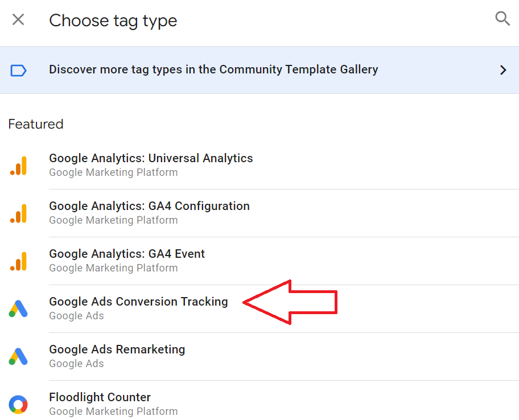This screenshot has width=519, height=420.
Task: Close the Choose tag type panel
Action: (18, 19)
